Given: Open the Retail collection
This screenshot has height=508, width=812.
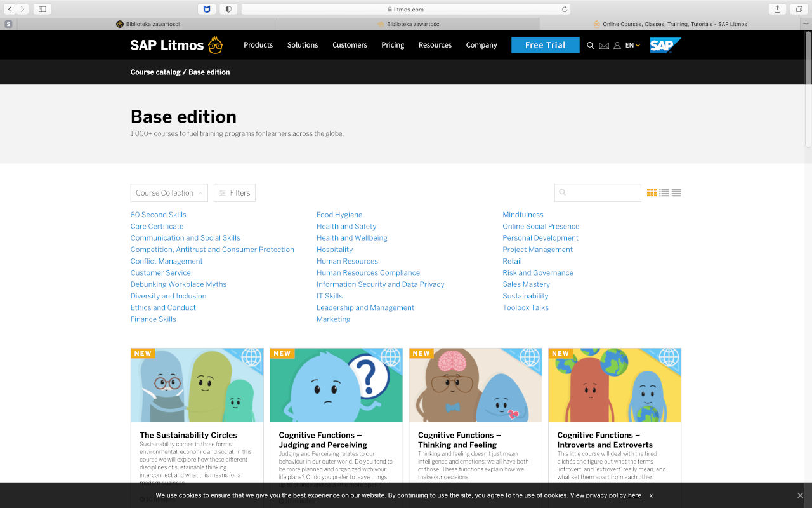Looking at the screenshot, I should (x=512, y=261).
